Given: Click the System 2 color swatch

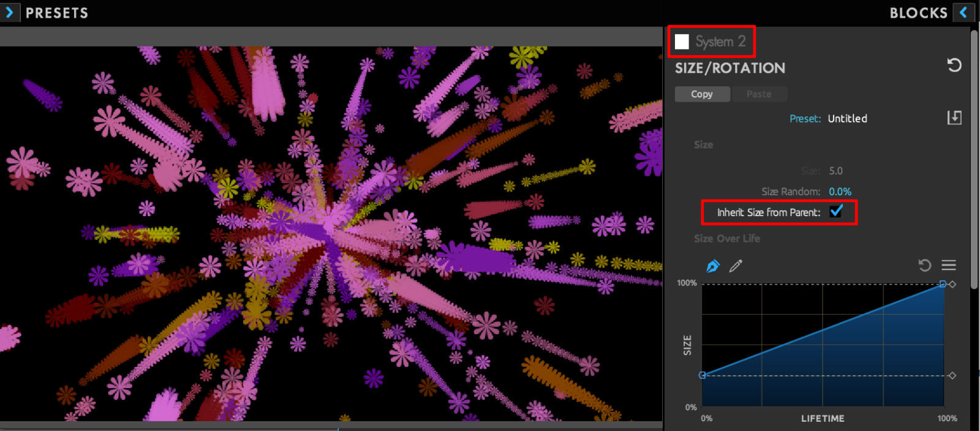Looking at the screenshot, I should (x=682, y=42).
